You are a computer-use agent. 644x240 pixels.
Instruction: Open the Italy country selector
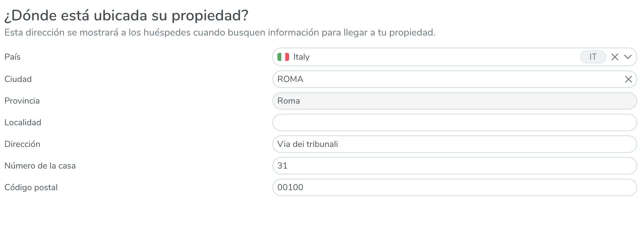tap(434, 57)
